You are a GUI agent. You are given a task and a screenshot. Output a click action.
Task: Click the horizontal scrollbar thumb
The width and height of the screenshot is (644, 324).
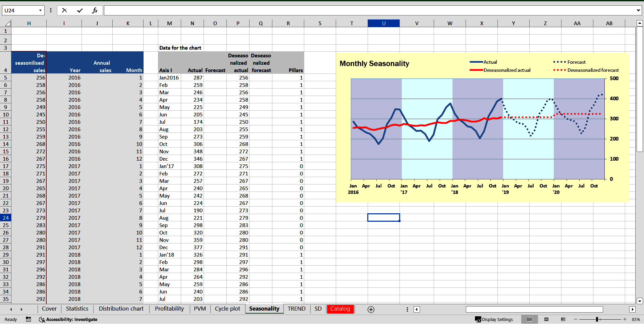(534, 309)
